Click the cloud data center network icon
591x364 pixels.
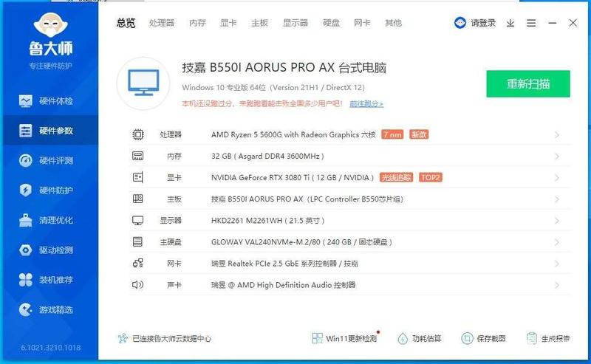tap(123, 338)
